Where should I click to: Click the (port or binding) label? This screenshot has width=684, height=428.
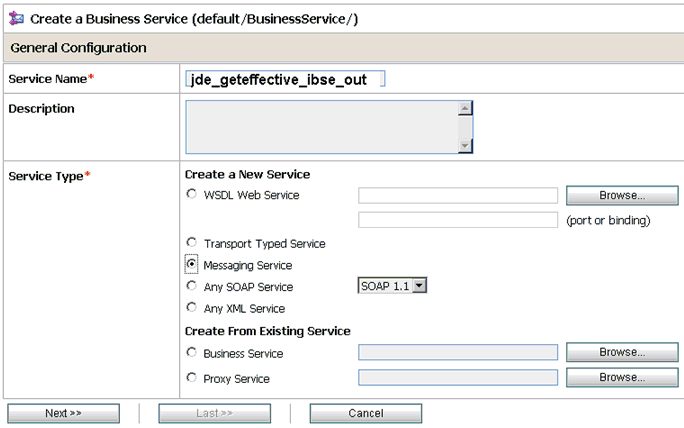(x=608, y=220)
